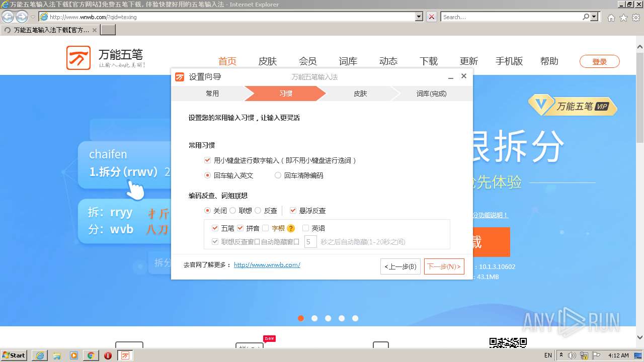
Task: Open the IE Tools gear icon
Action: point(636,17)
